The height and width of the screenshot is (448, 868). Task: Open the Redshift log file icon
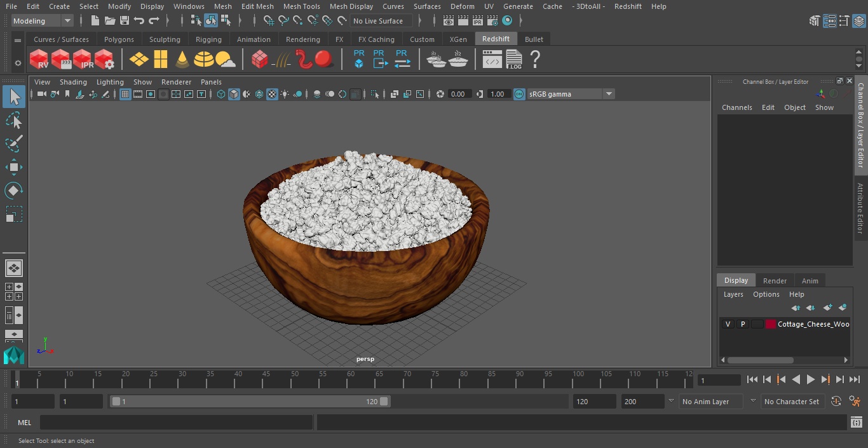[x=513, y=60]
